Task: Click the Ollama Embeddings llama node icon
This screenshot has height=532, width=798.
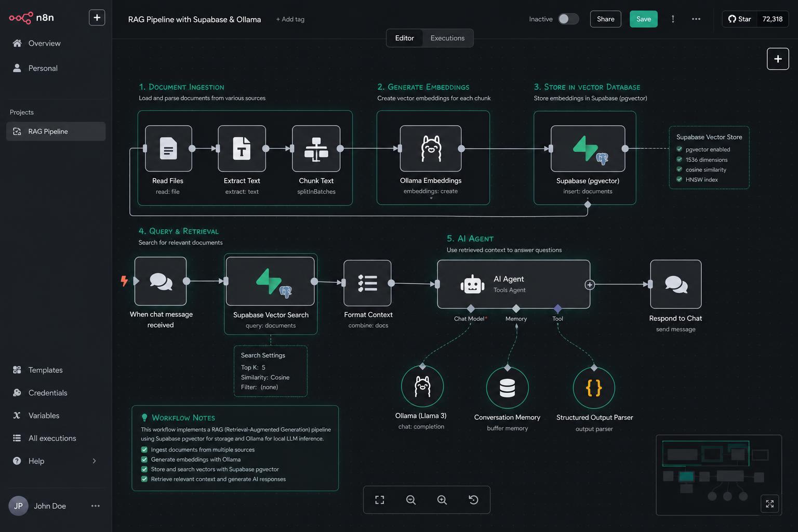Action: [x=431, y=149]
